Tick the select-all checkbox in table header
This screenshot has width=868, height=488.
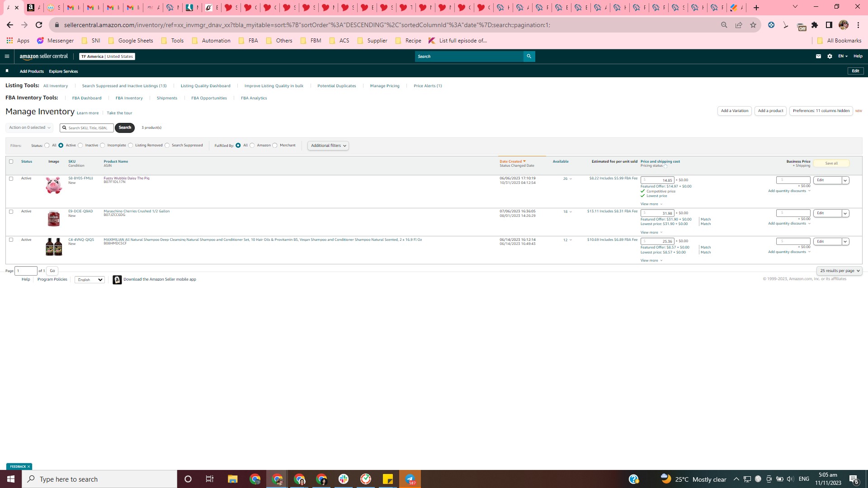point(11,161)
